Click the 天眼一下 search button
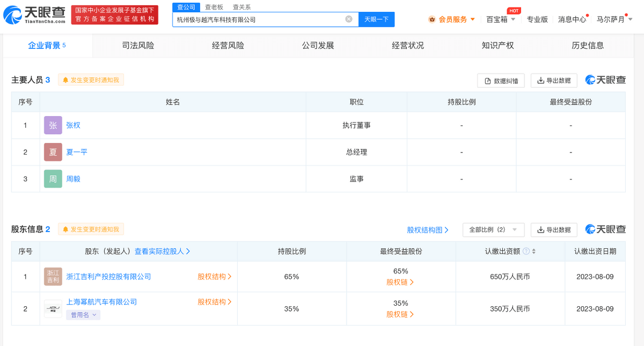This screenshot has height=346, width=644. click(x=376, y=19)
